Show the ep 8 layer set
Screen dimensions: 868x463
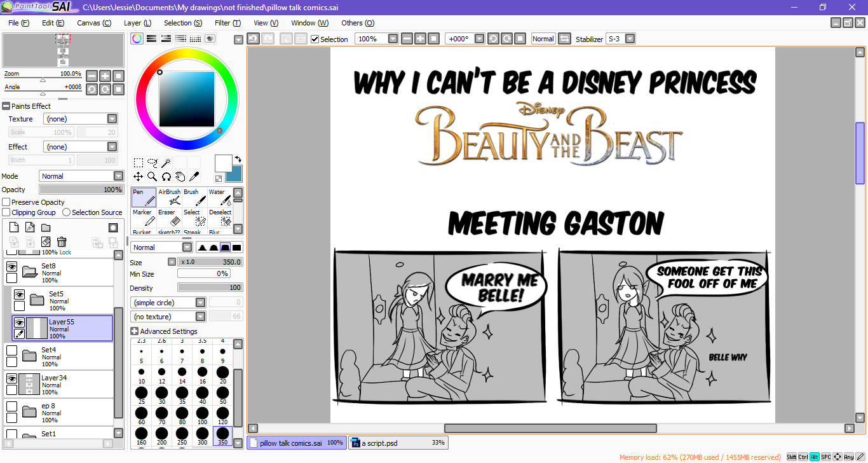coord(11,406)
